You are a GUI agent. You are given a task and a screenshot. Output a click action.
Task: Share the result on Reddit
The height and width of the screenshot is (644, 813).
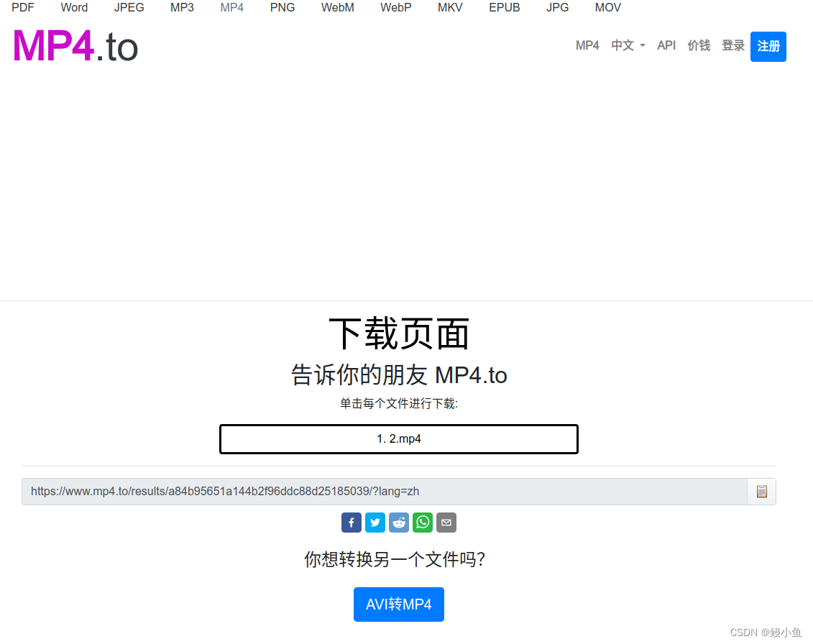399,522
